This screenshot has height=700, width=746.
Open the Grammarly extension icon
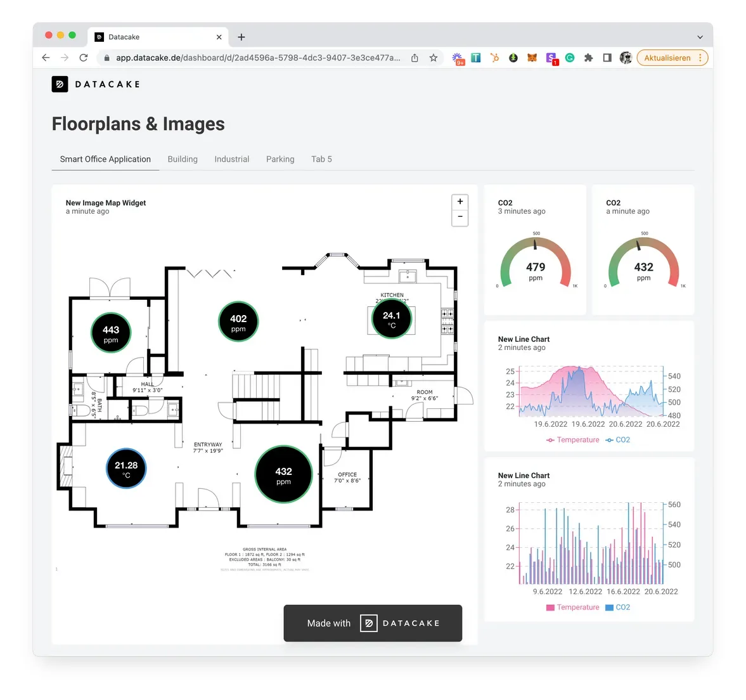point(570,58)
